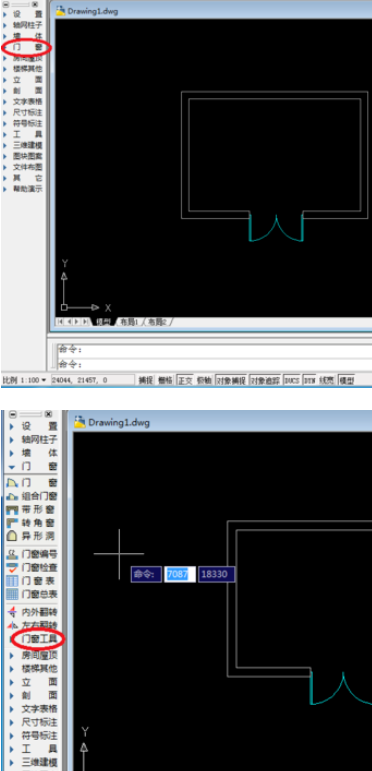
Task: Select the cyan double door in top drawing
Action: pyautogui.click(x=276, y=229)
